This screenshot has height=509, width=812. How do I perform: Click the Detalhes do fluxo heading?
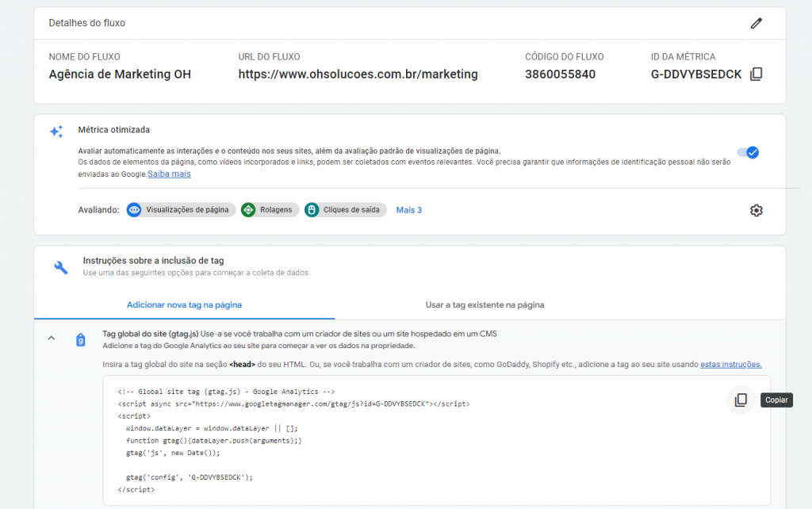point(87,23)
